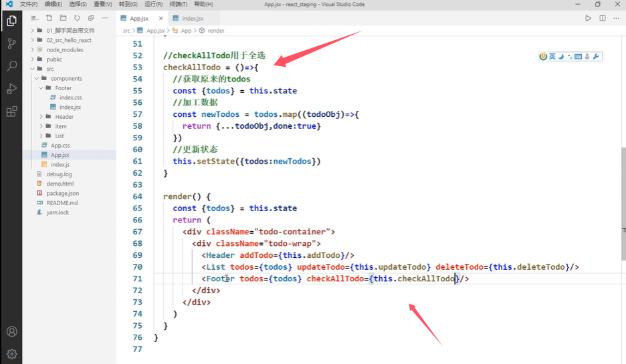626x364 pixels.
Task: Split the editor to the right
Action: coord(603,18)
